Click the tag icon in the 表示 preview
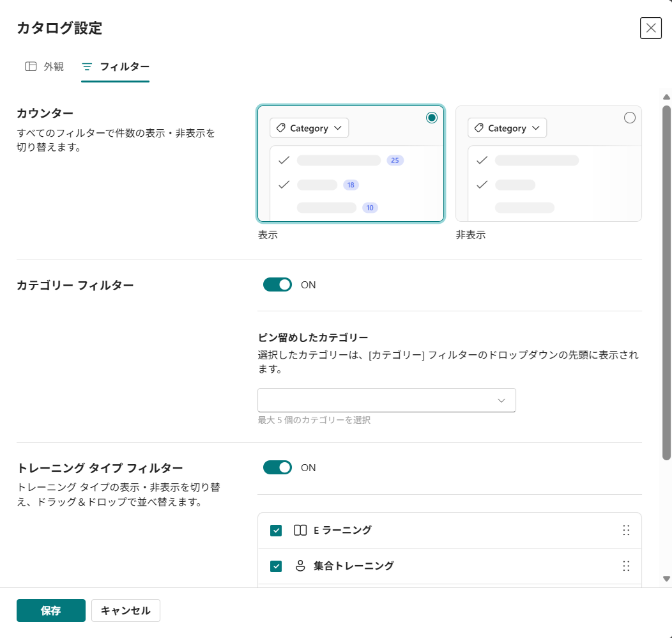The width and height of the screenshot is (672, 638). click(280, 128)
